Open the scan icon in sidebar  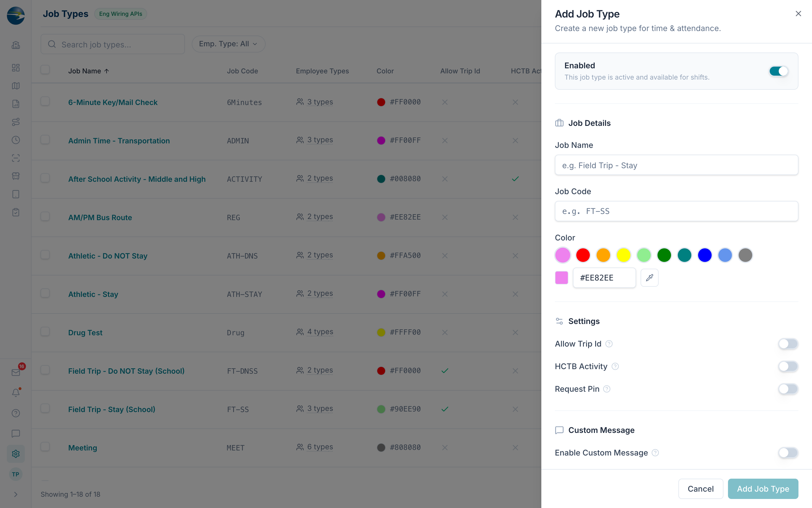click(16, 158)
